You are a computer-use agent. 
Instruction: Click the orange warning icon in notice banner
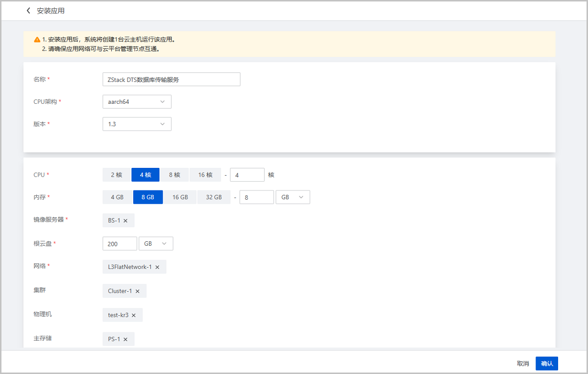pyautogui.click(x=37, y=40)
